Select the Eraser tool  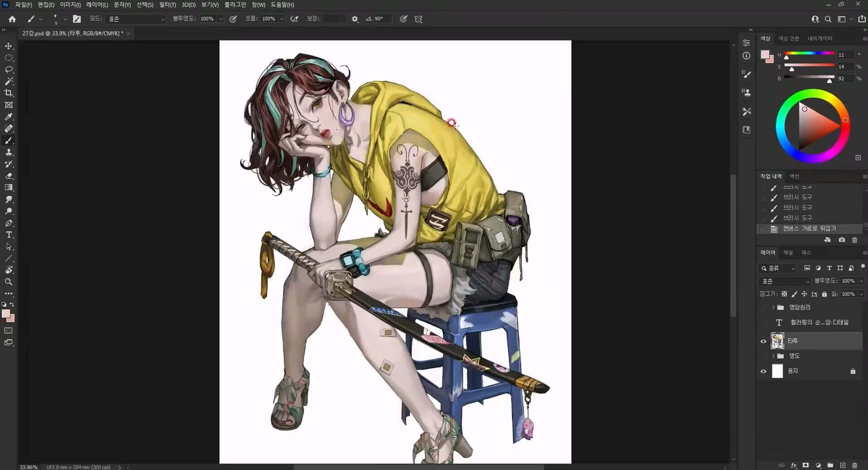coord(9,176)
